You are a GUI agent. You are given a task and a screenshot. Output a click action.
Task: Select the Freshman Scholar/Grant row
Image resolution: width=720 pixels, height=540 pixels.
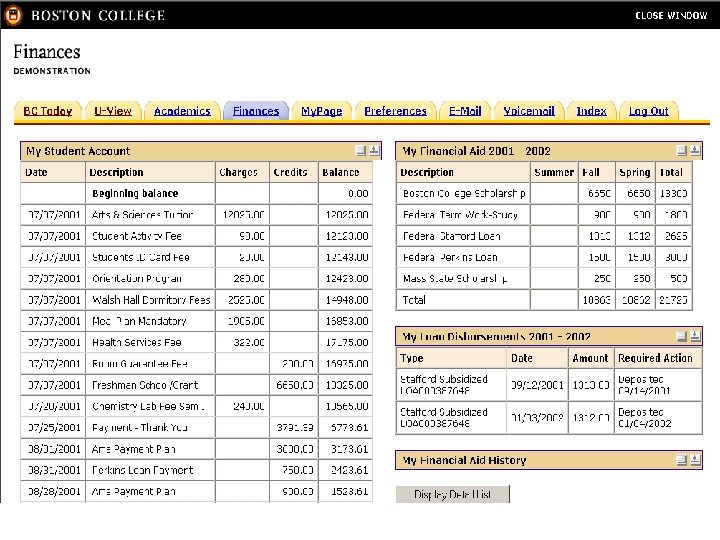pos(196,385)
